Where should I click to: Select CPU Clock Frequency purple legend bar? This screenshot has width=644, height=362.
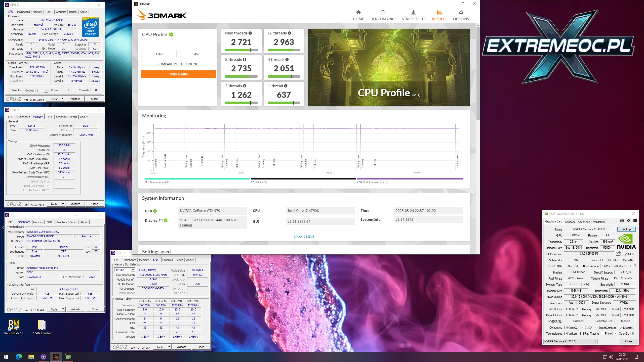(410, 179)
